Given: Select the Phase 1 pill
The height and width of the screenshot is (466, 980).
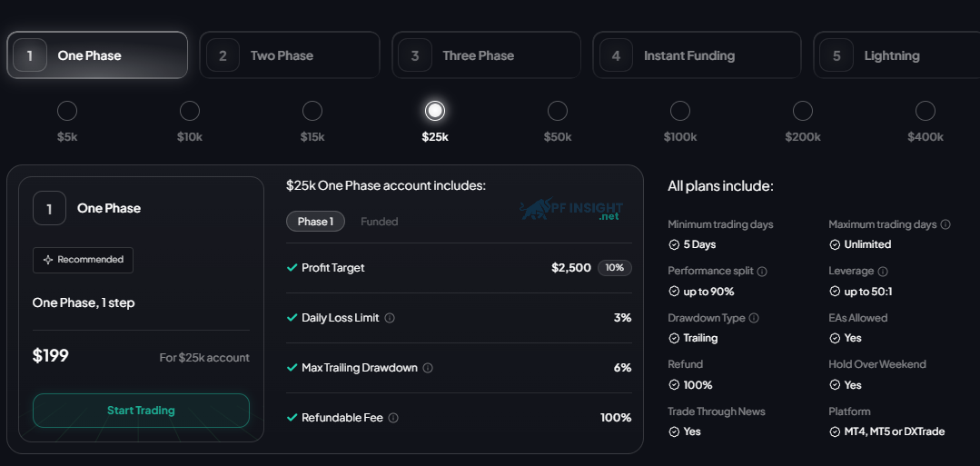Looking at the screenshot, I should pos(316,222).
